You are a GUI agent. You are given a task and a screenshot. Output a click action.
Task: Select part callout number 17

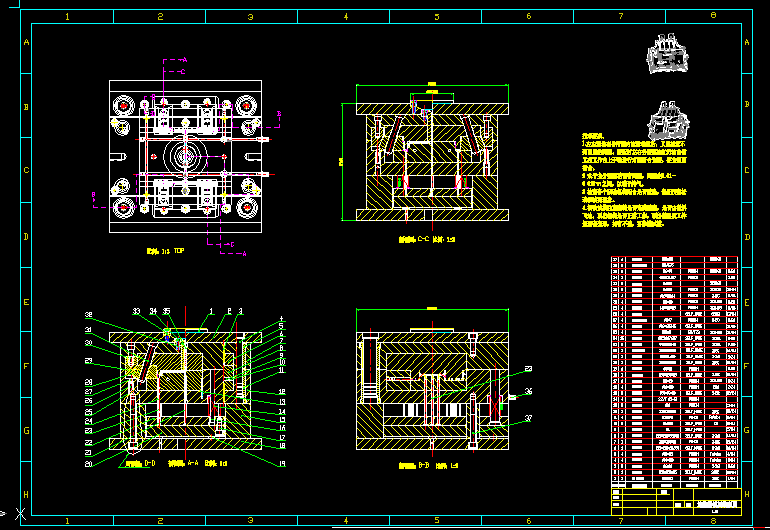tap(282, 437)
